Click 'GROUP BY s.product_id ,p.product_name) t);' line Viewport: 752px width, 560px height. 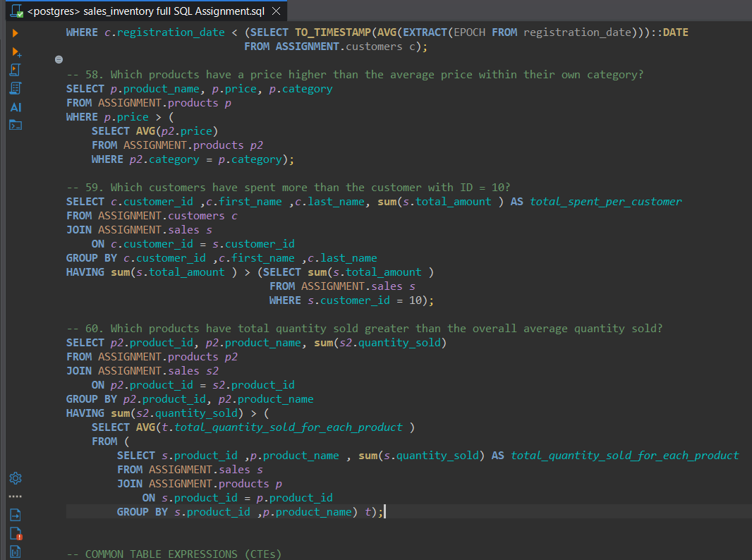pyautogui.click(x=250, y=512)
